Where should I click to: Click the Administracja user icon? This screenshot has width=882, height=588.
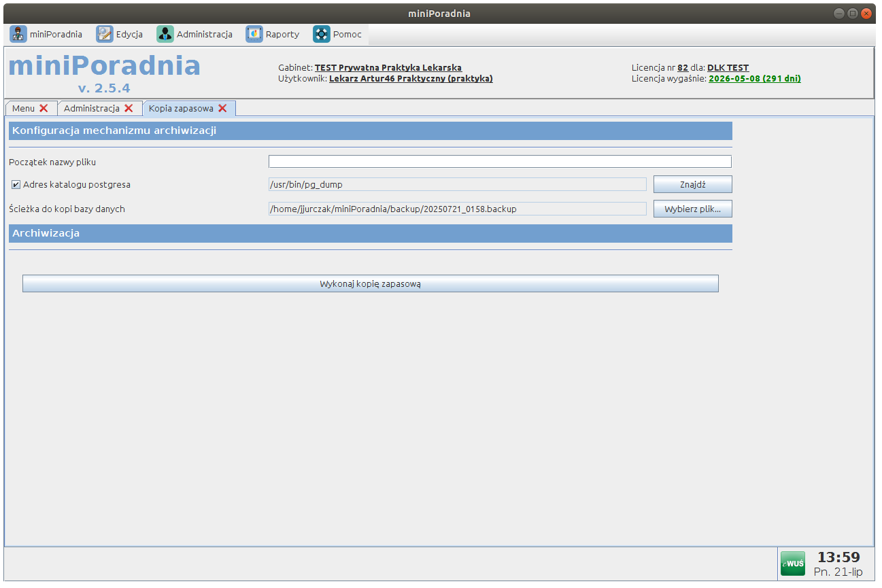pos(165,34)
